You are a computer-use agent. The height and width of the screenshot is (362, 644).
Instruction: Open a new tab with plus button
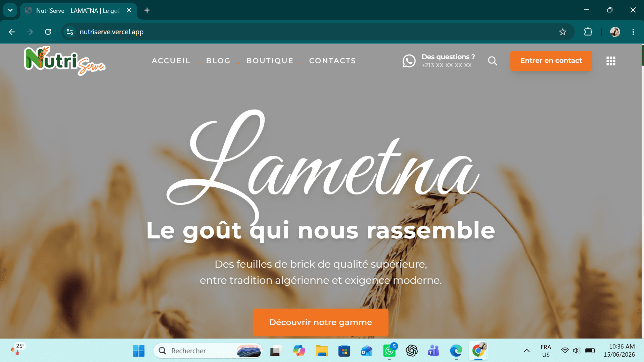pos(147,10)
